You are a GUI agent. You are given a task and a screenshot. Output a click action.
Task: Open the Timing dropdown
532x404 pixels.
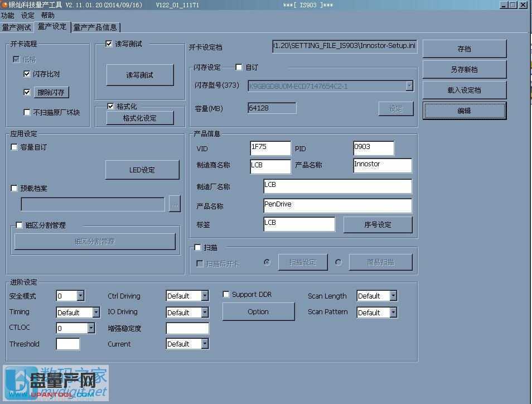pos(97,312)
